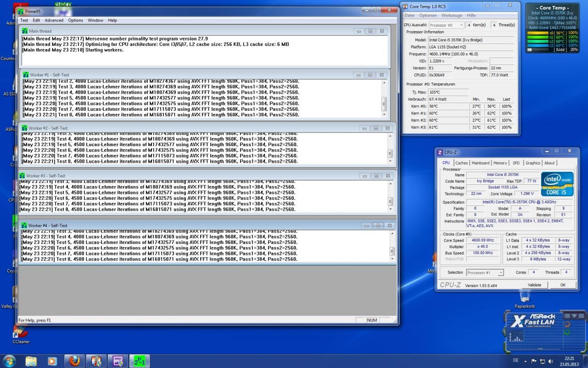Open Core Temp Hilfe menu
Viewport: 588px width, 368px height.
click(471, 16)
